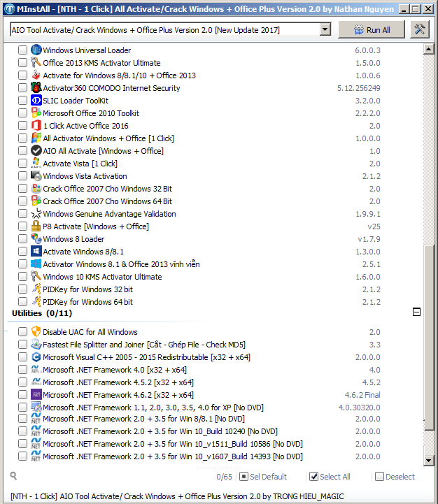This screenshot has height=504, width=438.
Task: Toggle the Select All checkbox
Action: 313,476
